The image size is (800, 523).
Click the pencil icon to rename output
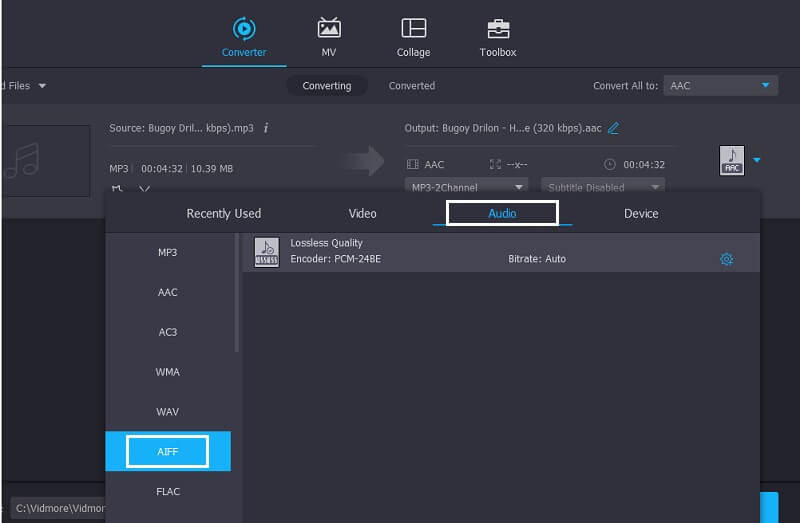pos(613,128)
